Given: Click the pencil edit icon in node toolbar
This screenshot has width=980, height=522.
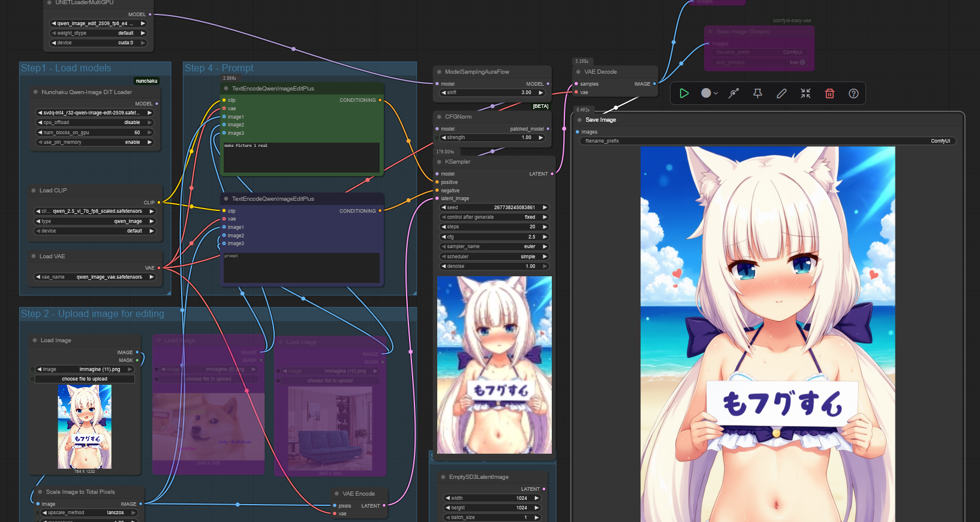Looking at the screenshot, I should tap(781, 93).
